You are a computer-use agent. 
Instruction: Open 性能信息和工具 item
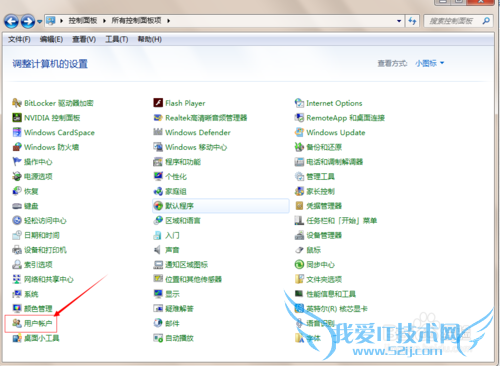click(x=325, y=294)
